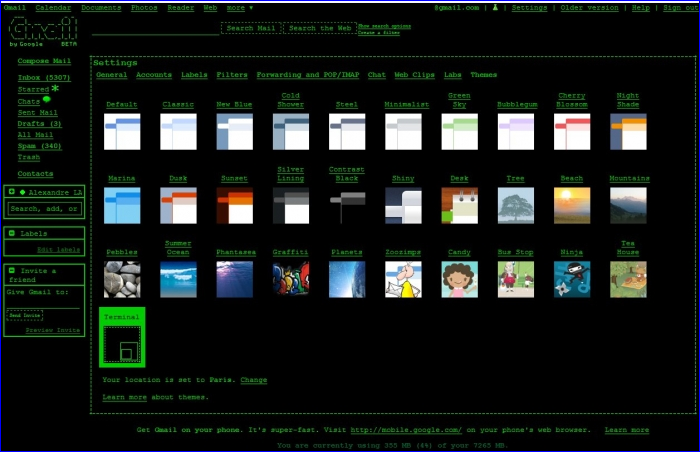
Task: Apply the Sunset theme thumbnail
Action: [234, 205]
